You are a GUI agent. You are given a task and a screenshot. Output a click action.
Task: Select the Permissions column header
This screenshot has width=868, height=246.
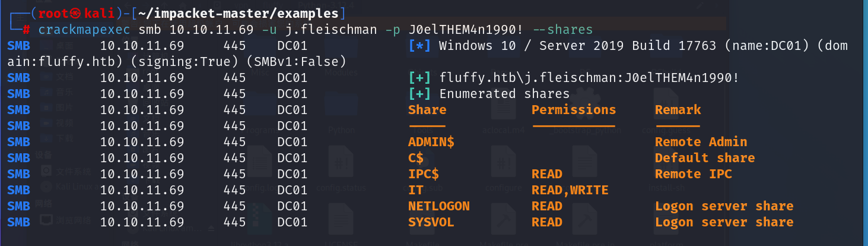click(574, 110)
